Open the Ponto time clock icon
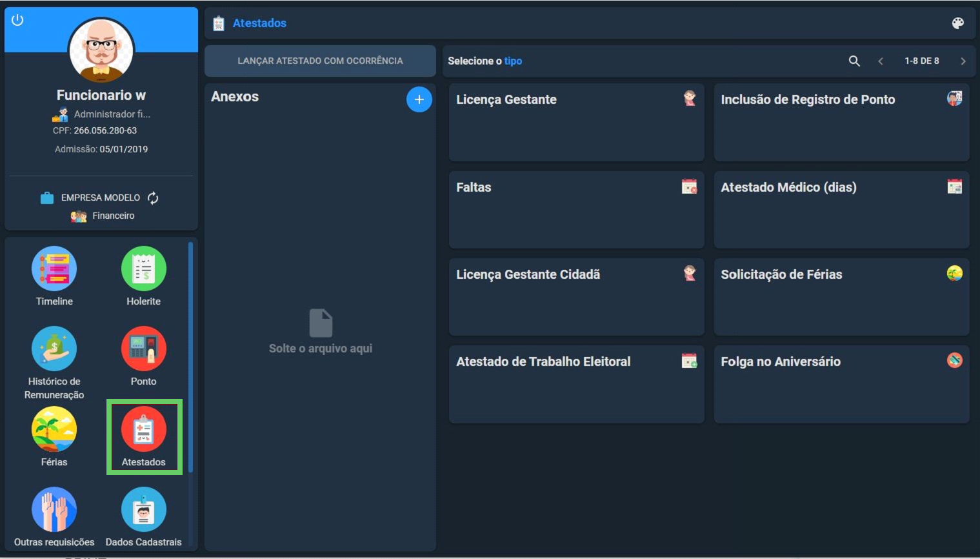This screenshot has height=559, width=980. [x=144, y=349]
